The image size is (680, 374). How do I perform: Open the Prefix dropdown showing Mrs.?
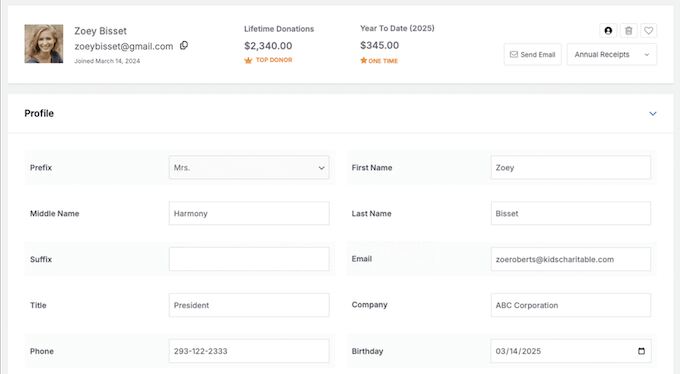(x=249, y=167)
